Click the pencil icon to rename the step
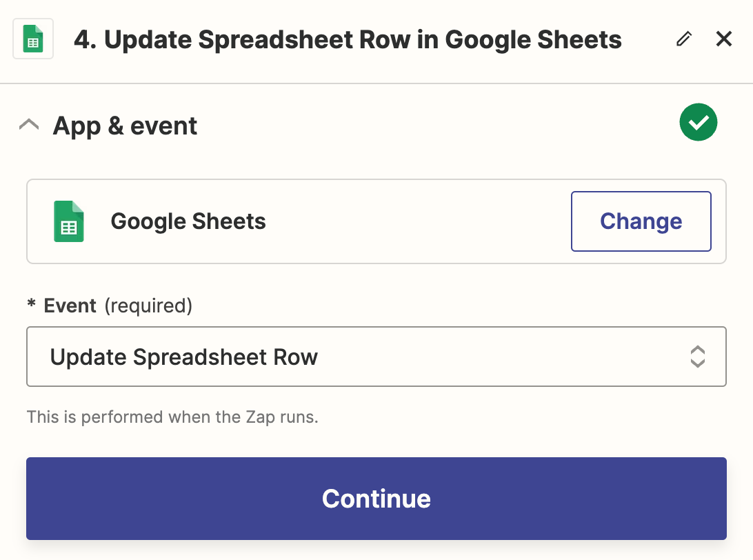 (683, 39)
